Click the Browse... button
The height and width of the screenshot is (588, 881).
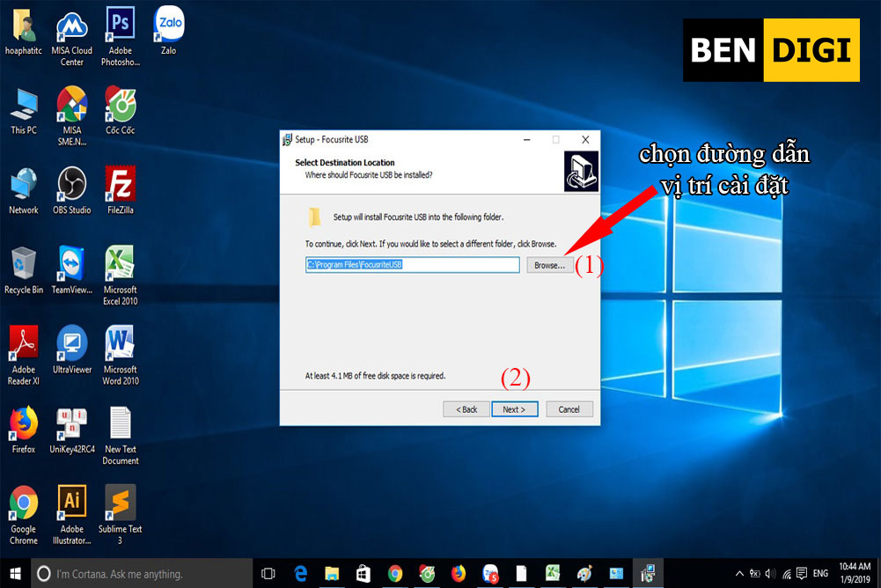coord(549,265)
